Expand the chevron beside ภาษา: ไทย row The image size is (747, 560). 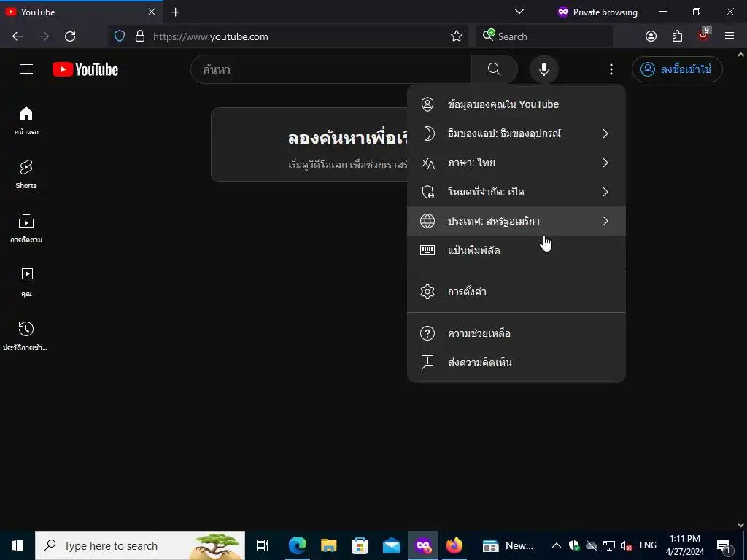(x=605, y=163)
